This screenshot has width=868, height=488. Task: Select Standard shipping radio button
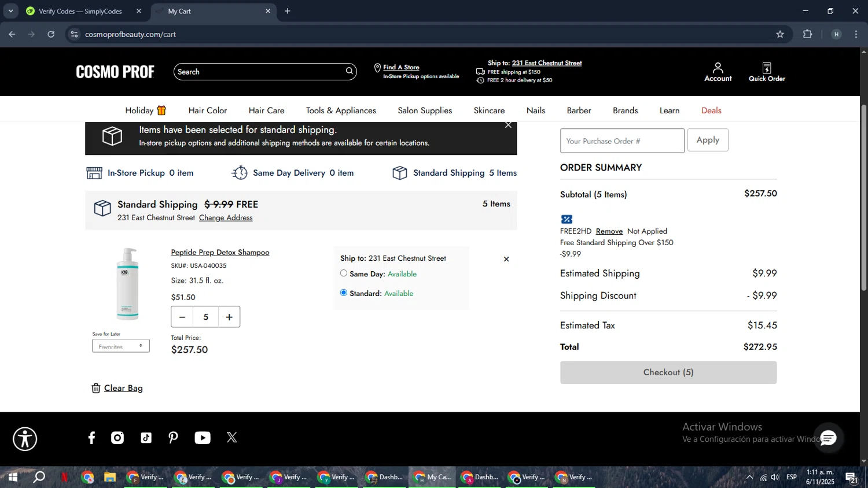point(344,293)
